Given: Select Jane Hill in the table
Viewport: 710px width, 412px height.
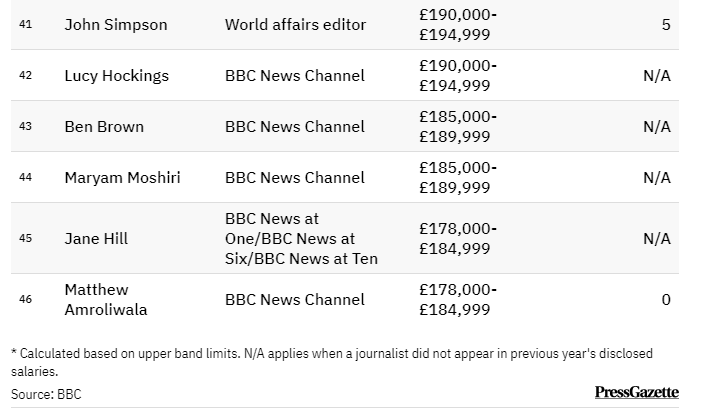Looking at the screenshot, I should point(96,238).
